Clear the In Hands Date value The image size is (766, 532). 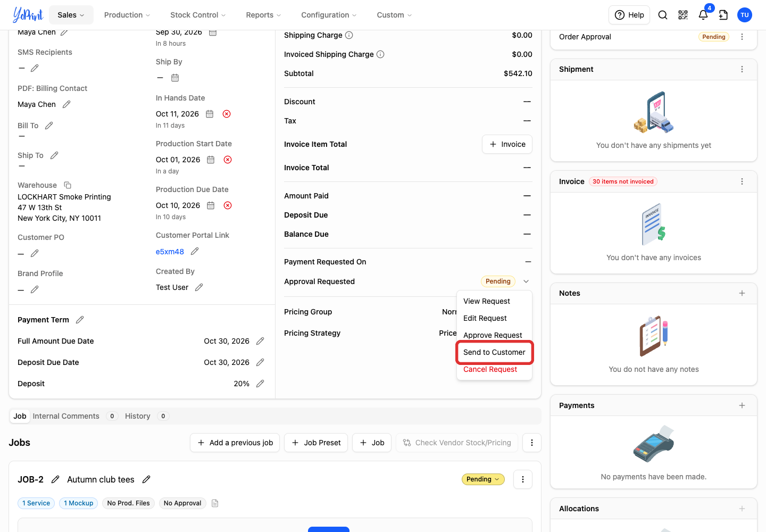tap(227, 114)
